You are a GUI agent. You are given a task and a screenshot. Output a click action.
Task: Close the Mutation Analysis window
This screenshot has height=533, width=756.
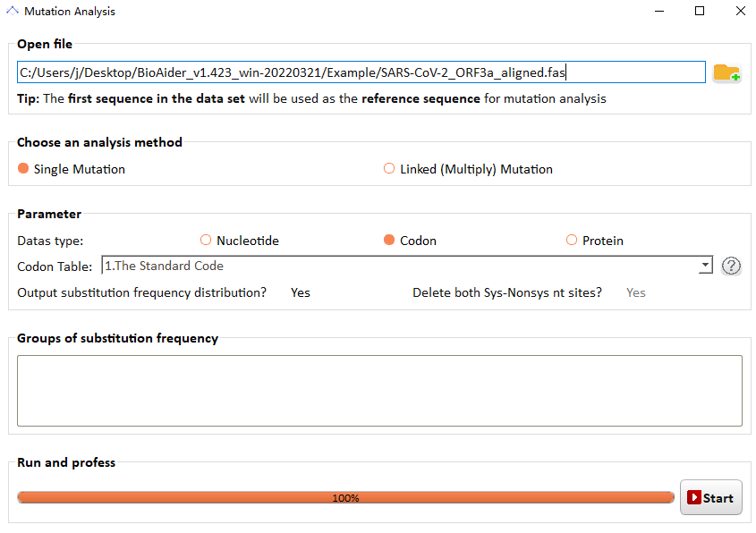740,12
